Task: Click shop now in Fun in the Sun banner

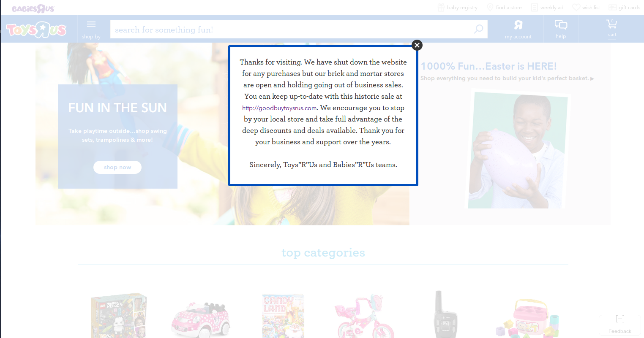Action: 117,167
